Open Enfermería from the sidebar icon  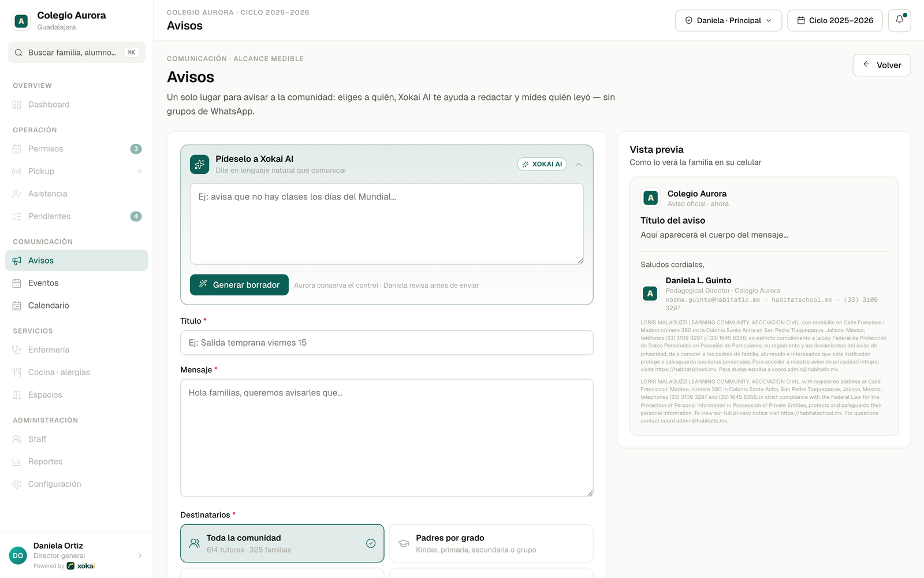(17, 350)
